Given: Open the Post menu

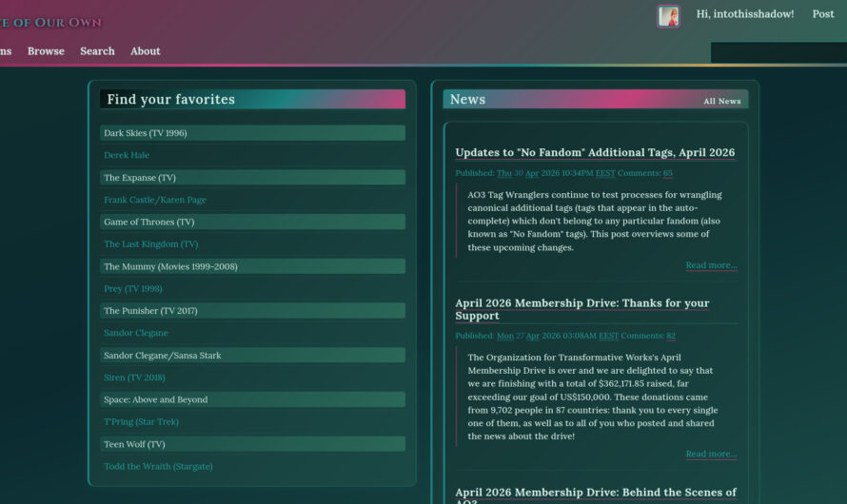Looking at the screenshot, I should (822, 14).
